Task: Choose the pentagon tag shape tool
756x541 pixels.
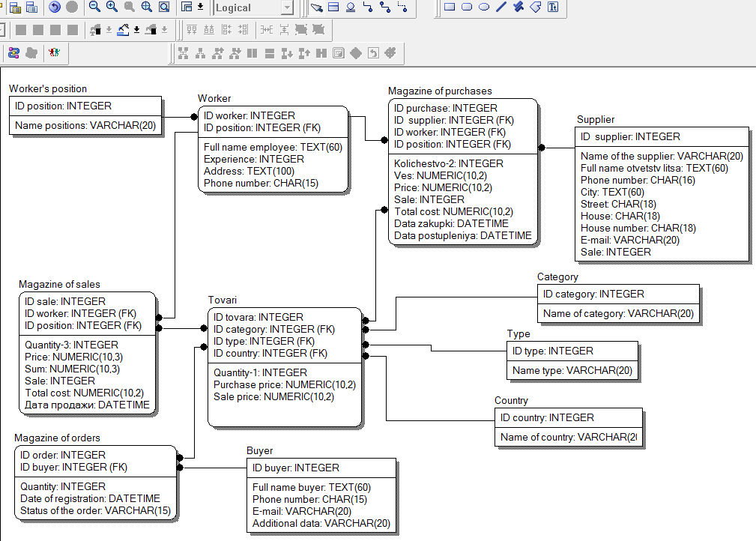Action: click(x=536, y=7)
